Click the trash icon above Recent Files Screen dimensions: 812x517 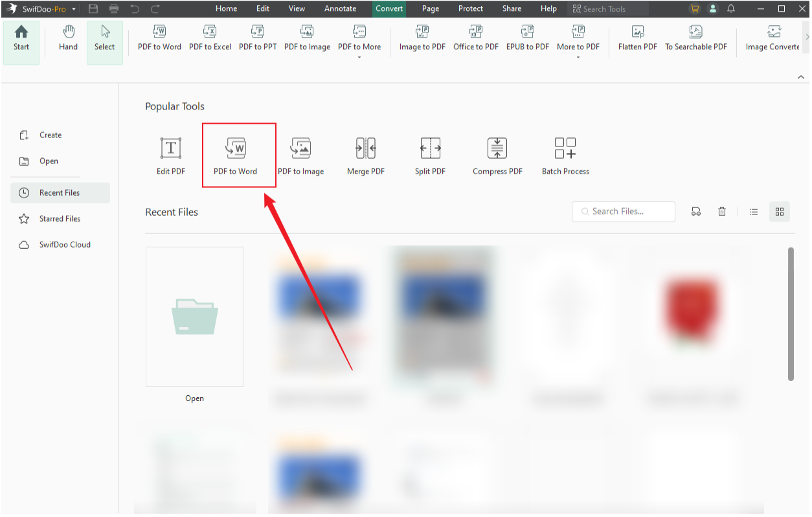tap(722, 211)
